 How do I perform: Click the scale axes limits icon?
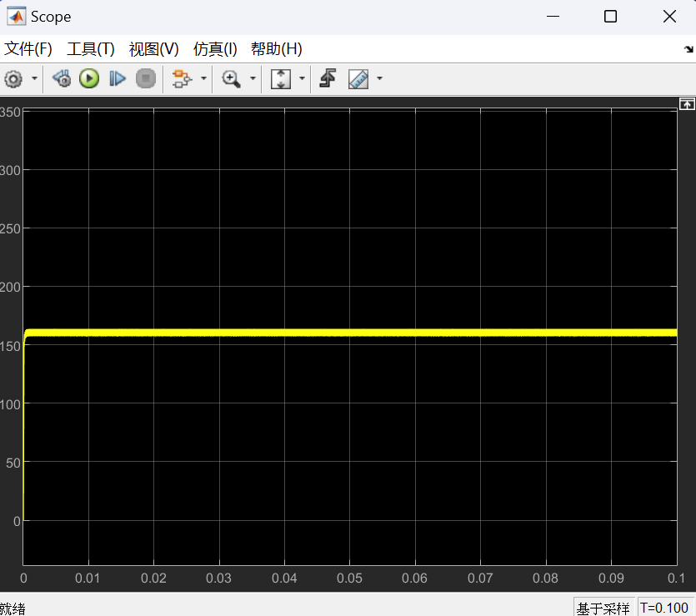pos(281,79)
